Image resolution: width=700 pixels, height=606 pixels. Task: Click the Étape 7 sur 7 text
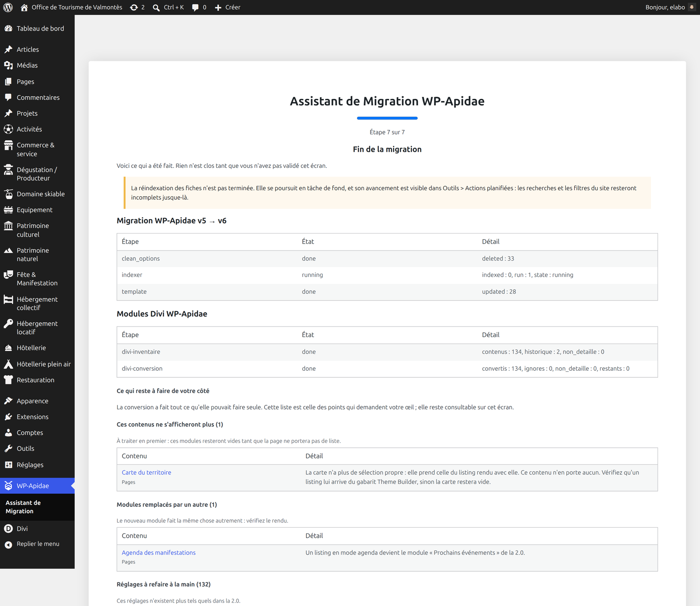(387, 132)
